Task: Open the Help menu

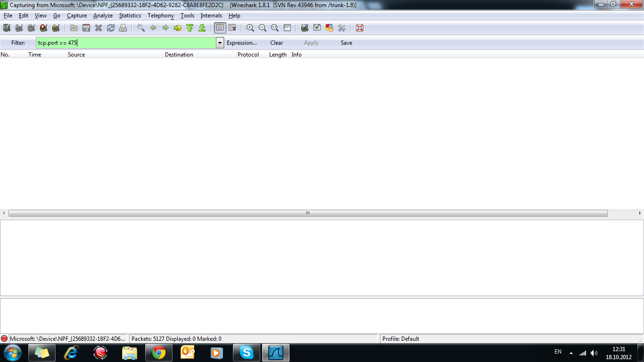Action: [234, 16]
